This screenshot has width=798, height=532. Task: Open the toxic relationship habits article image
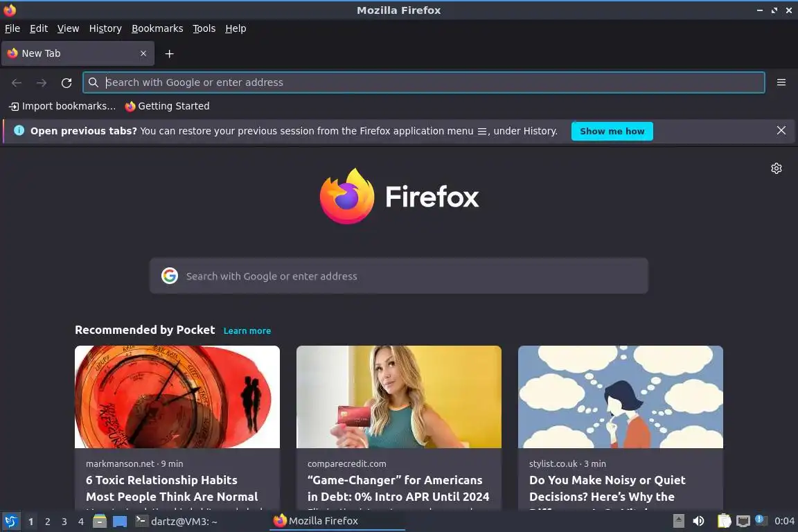coord(177,397)
